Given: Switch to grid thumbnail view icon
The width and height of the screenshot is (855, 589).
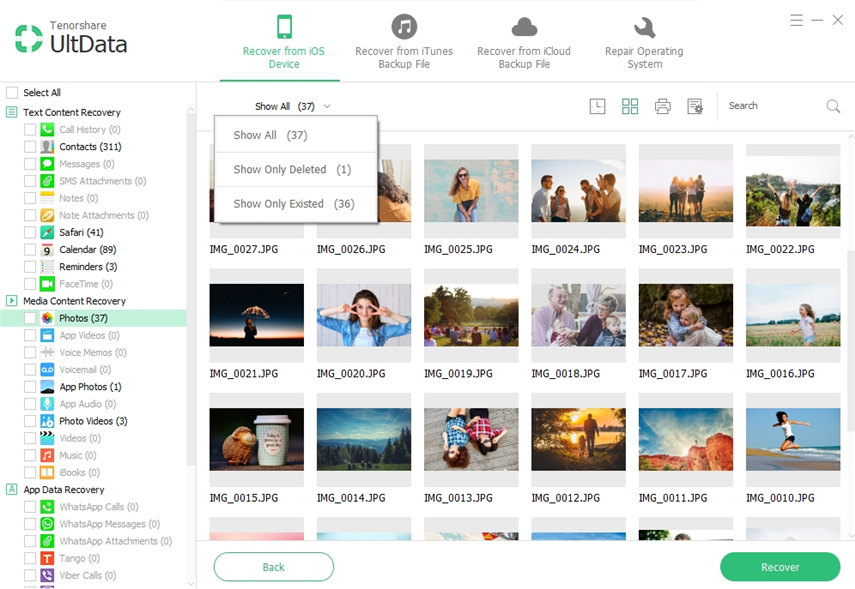Looking at the screenshot, I should pyautogui.click(x=630, y=106).
